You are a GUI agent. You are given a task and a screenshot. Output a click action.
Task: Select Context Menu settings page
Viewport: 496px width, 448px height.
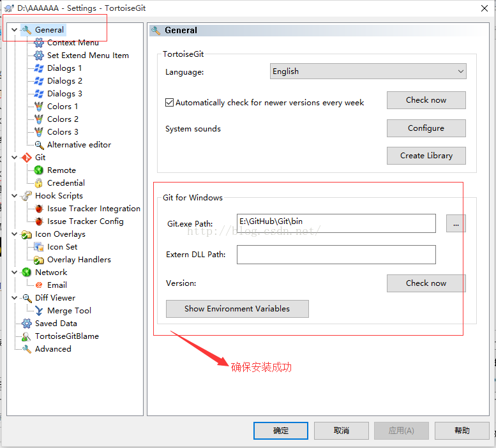[73, 42]
